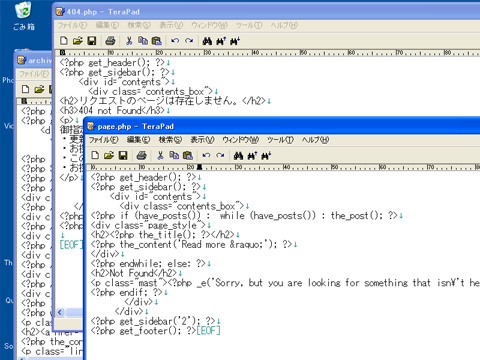
Task: Open 表示(V) menu in page.php window
Action: pyautogui.click(x=202, y=140)
